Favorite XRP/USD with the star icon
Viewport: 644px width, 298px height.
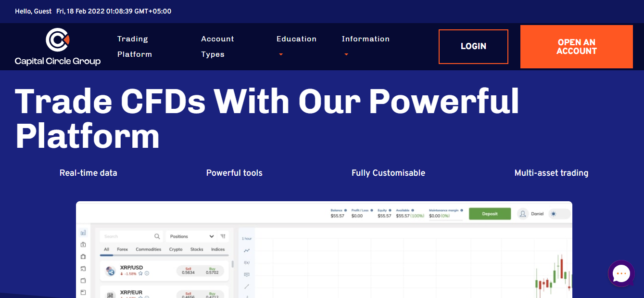tap(140, 273)
